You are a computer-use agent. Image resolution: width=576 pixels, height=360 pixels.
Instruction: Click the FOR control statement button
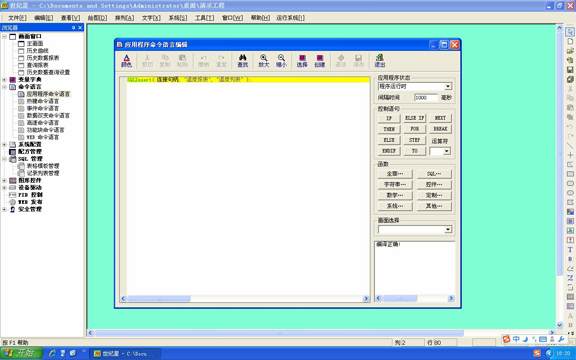(414, 129)
